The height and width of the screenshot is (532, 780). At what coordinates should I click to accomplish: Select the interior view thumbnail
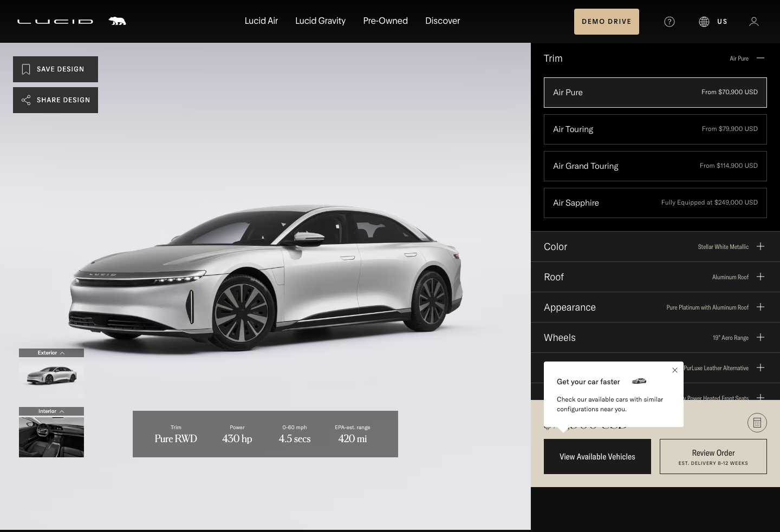(x=51, y=437)
